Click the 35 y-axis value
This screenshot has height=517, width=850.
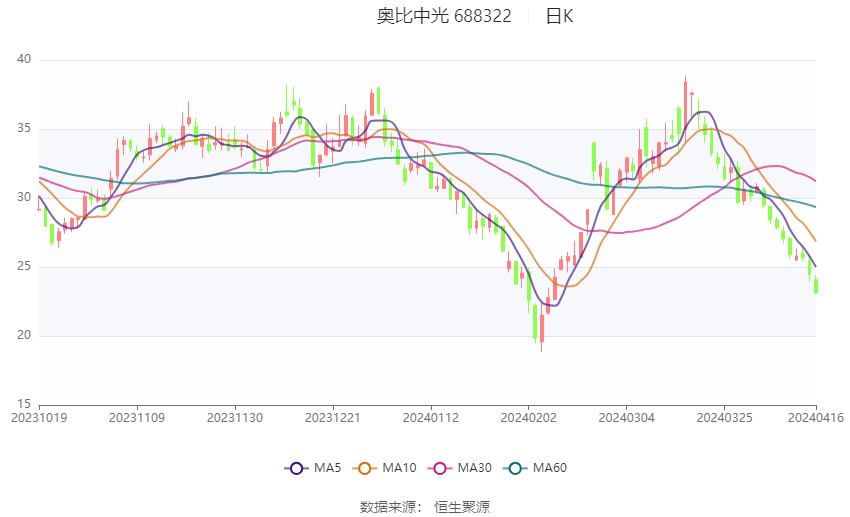click(x=24, y=128)
